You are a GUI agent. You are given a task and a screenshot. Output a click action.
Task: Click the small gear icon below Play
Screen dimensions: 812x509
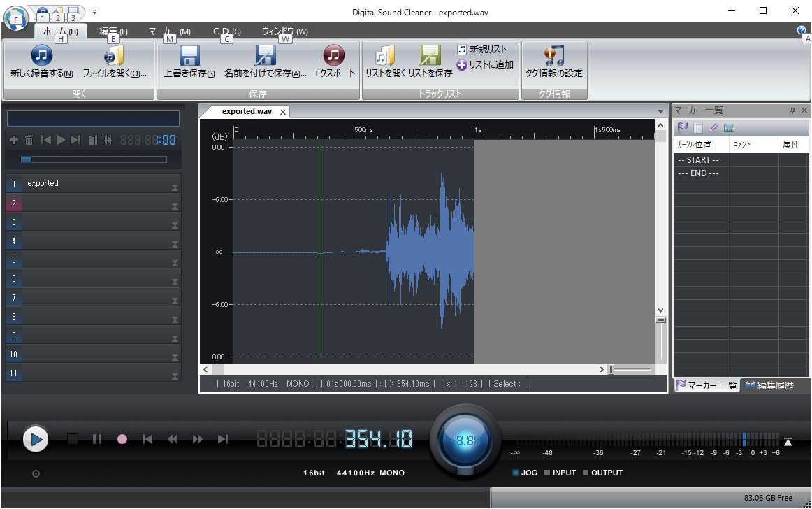(36, 473)
